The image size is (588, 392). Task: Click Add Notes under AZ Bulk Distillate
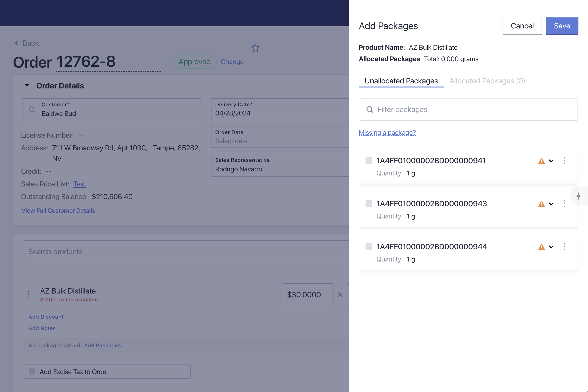click(x=42, y=328)
